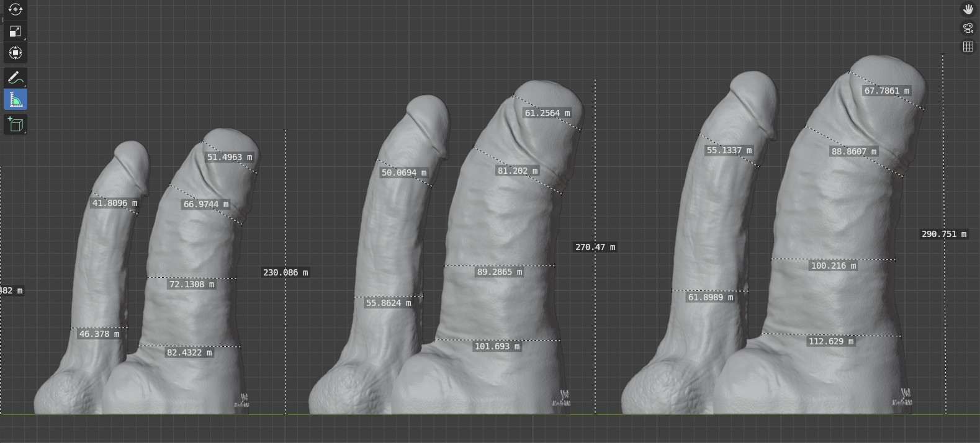Click the 50.0694 m measurement label
The height and width of the screenshot is (443, 980).
pyautogui.click(x=404, y=172)
